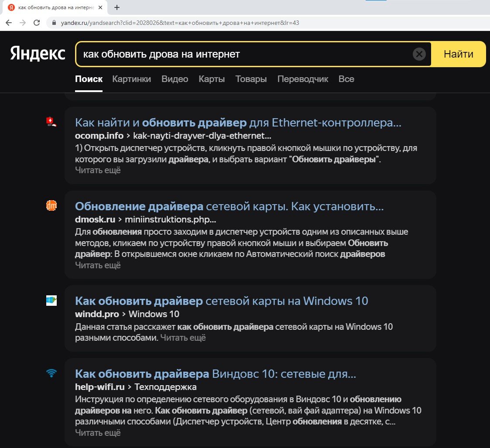Click the browser forward arrow
This screenshot has width=490, height=448.
point(23,23)
